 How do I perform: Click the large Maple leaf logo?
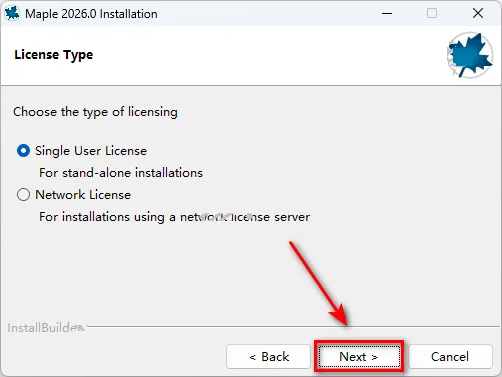pos(470,55)
